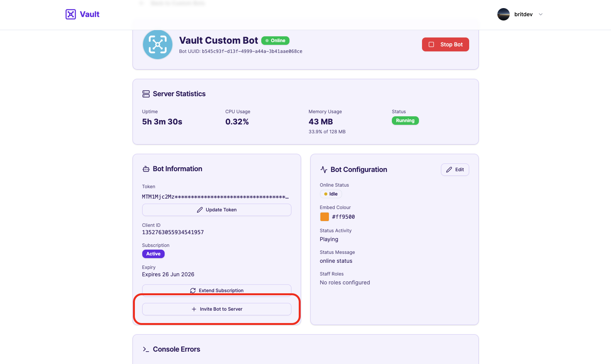Stop the running bot

coord(445,44)
